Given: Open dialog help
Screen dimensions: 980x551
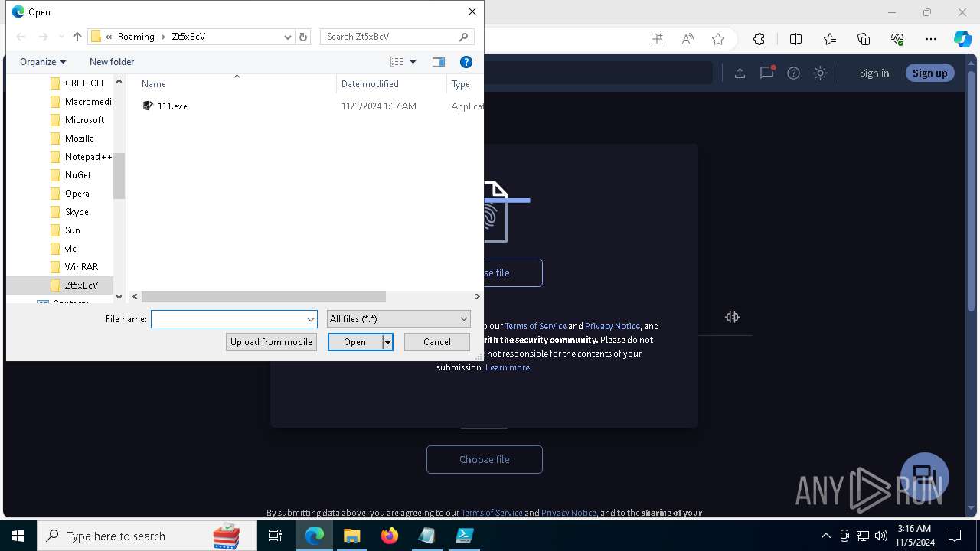Looking at the screenshot, I should pyautogui.click(x=465, y=62).
